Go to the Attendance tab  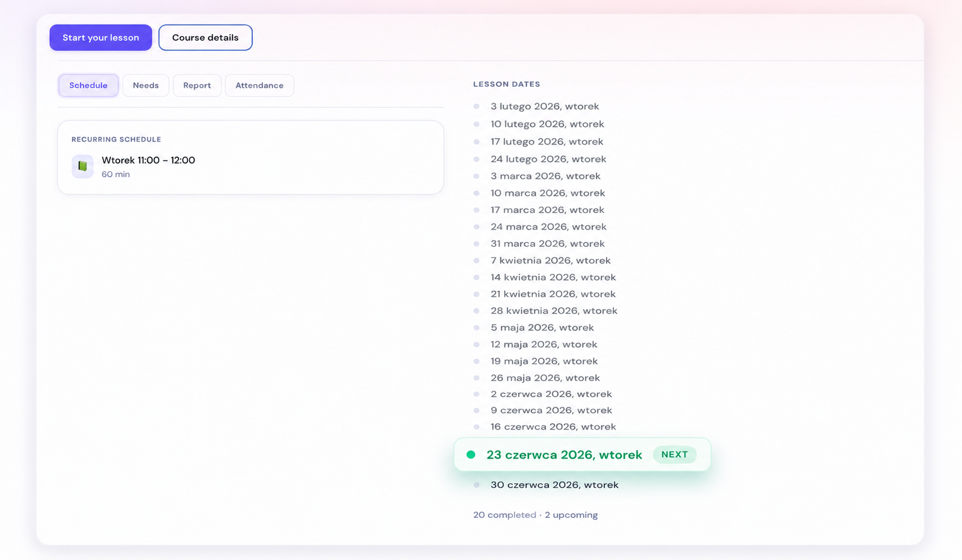pos(259,85)
